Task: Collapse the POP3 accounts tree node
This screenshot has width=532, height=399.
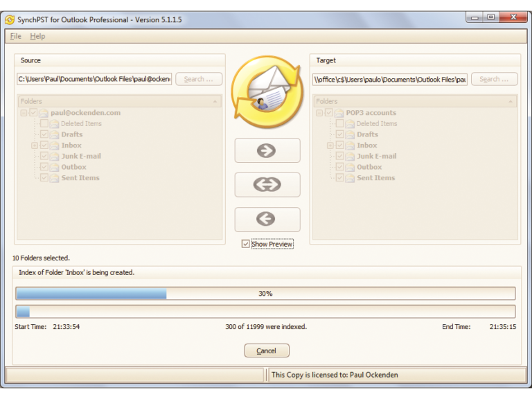Action: (x=319, y=113)
